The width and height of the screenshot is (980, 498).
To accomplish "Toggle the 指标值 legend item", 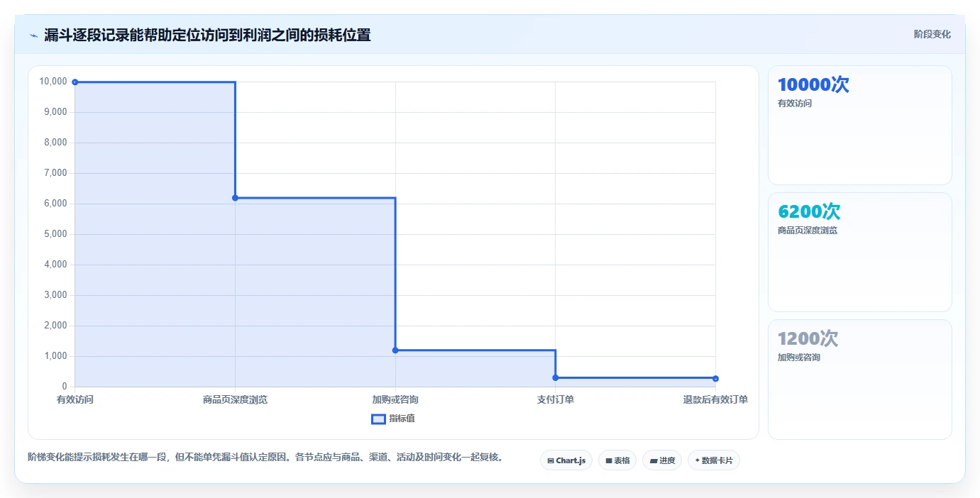I will click(x=393, y=419).
